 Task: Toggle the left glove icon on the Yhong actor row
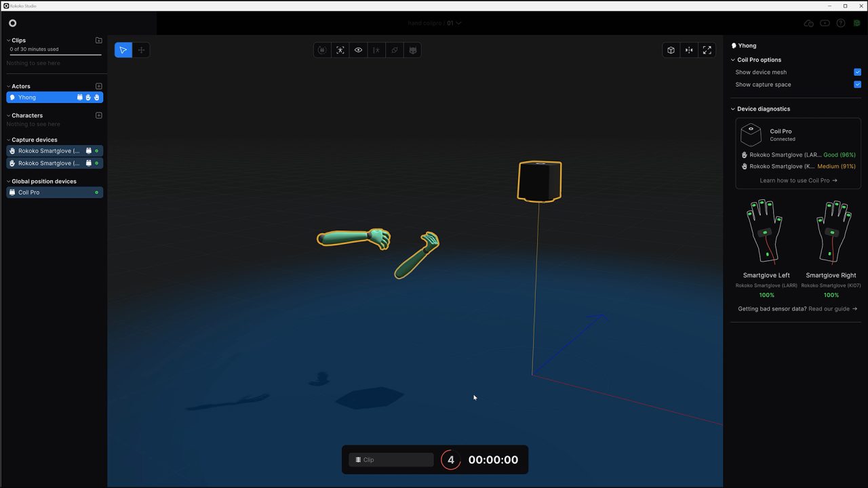[89, 97]
